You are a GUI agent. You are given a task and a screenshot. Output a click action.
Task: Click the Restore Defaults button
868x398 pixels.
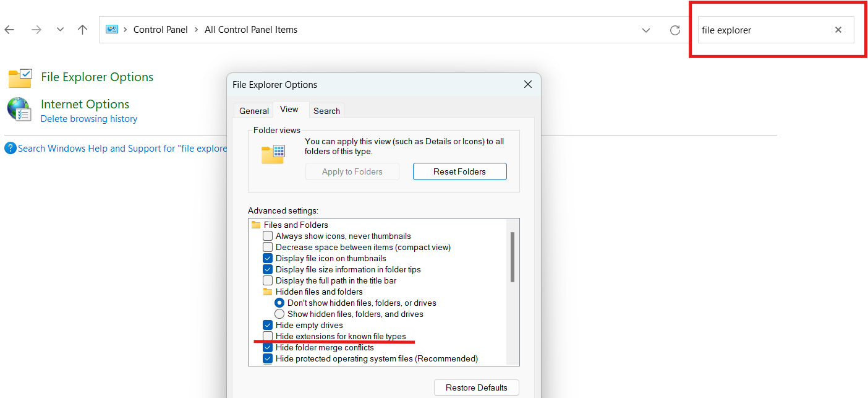tap(477, 387)
